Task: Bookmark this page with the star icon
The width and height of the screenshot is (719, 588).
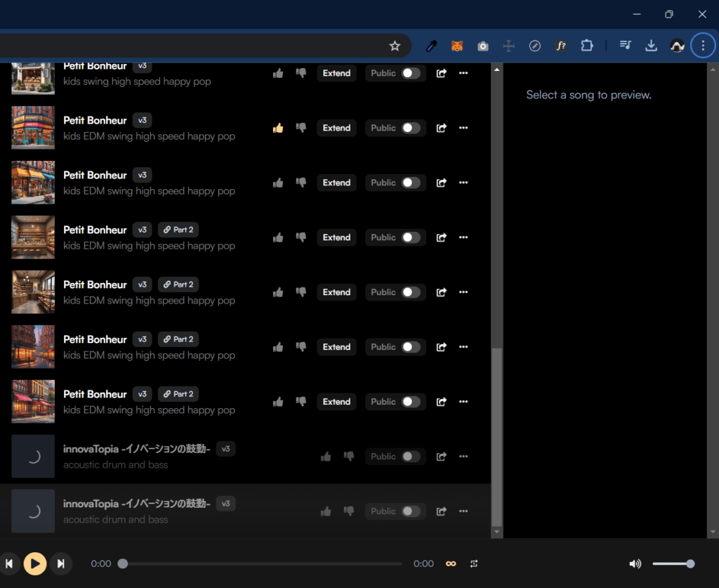Action: point(395,46)
